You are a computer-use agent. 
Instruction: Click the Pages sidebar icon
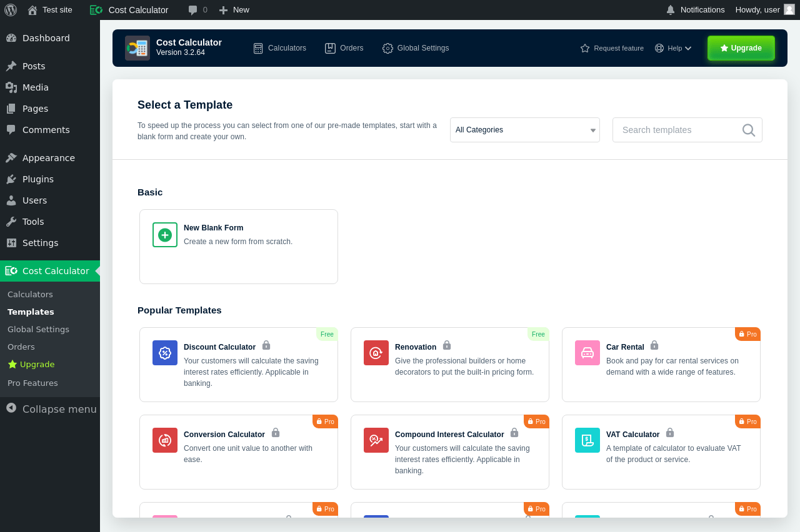click(x=11, y=109)
